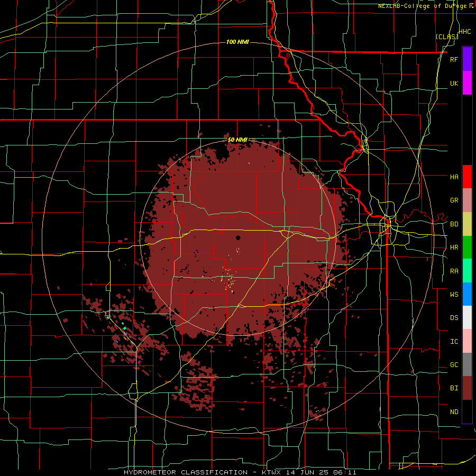Click the white DS legend swatch
The image size is (476, 476).
click(467, 317)
